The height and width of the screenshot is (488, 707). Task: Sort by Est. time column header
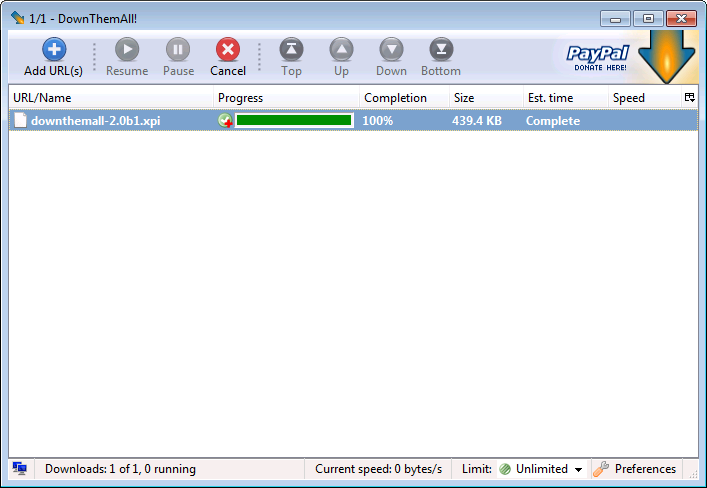pyautogui.click(x=566, y=97)
